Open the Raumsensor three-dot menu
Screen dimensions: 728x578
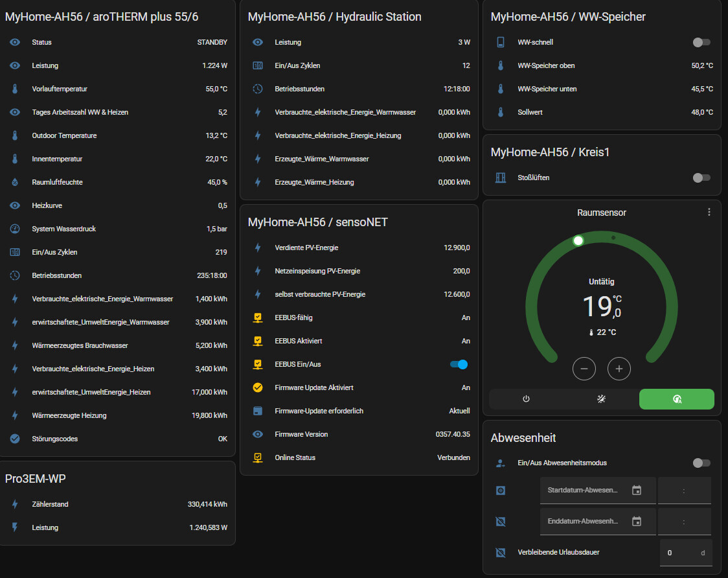(x=709, y=213)
